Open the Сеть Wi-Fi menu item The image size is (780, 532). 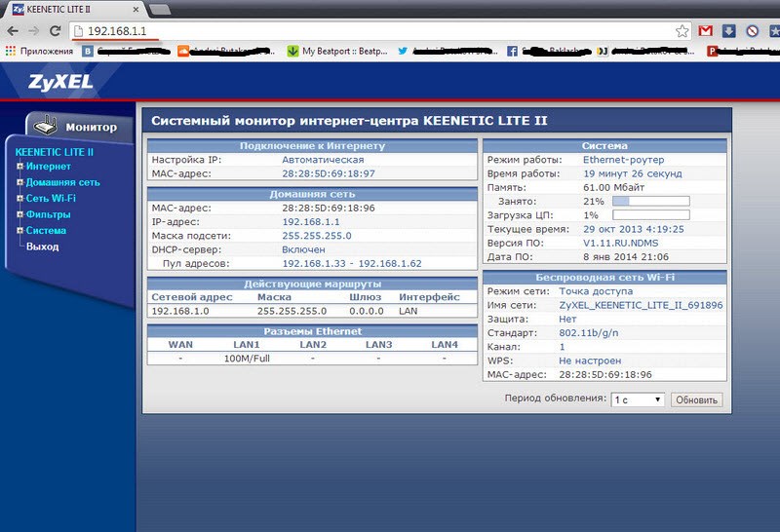click(51, 198)
